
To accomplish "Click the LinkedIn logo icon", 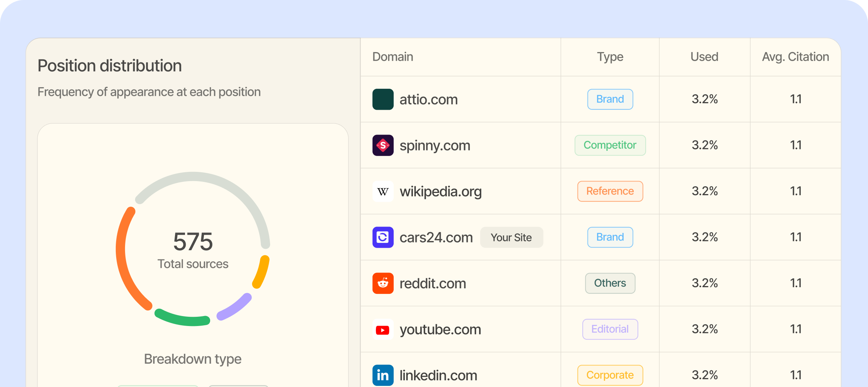I will tap(383, 375).
